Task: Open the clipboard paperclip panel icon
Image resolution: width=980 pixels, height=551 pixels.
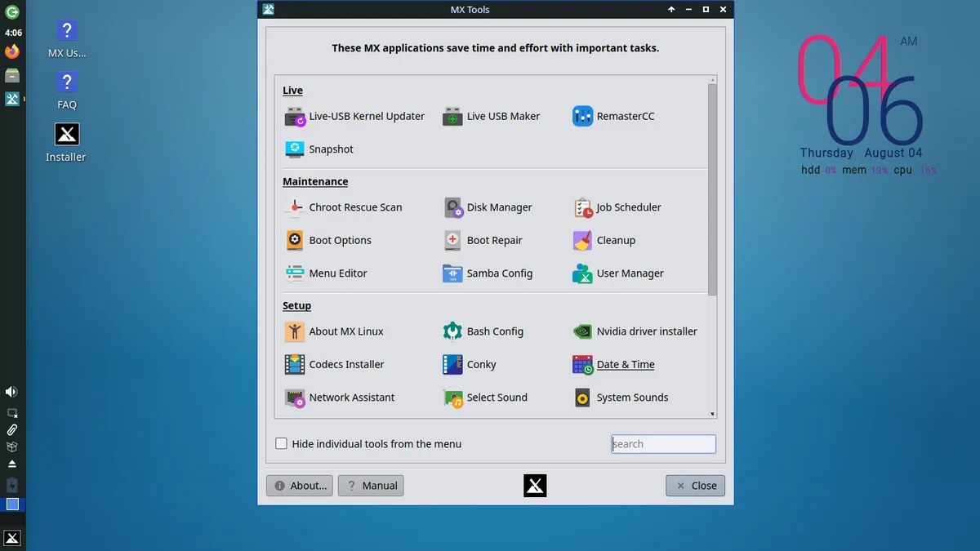Action: point(12,429)
